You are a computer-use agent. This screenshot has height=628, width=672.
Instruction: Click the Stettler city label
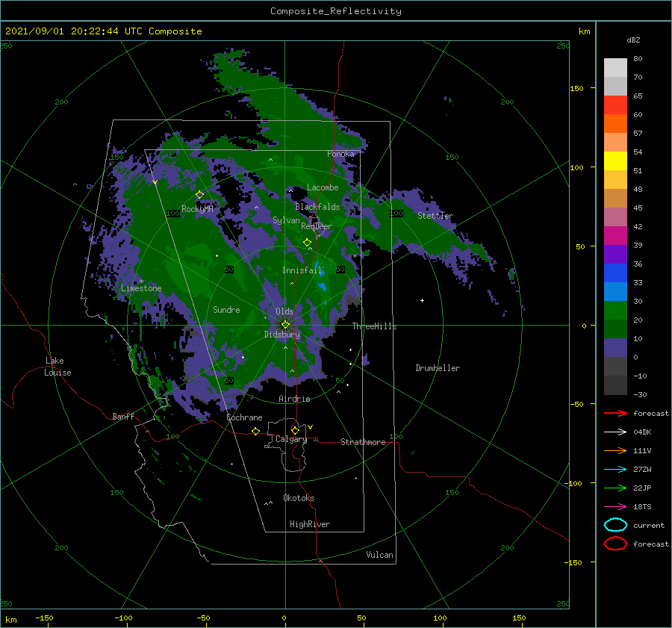(435, 216)
